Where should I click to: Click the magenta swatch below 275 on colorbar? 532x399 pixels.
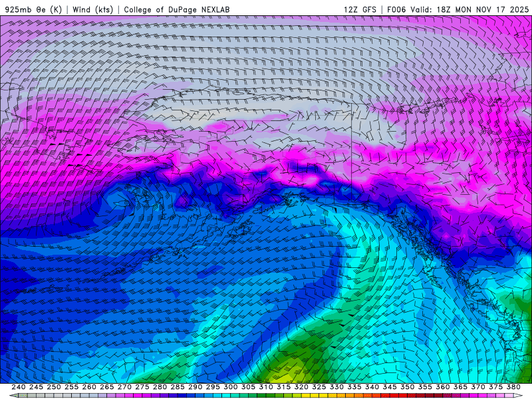click(138, 396)
